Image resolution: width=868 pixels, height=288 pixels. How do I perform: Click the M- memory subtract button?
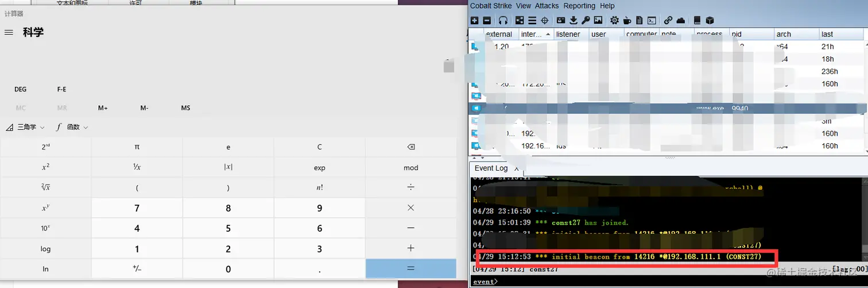(145, 108)
